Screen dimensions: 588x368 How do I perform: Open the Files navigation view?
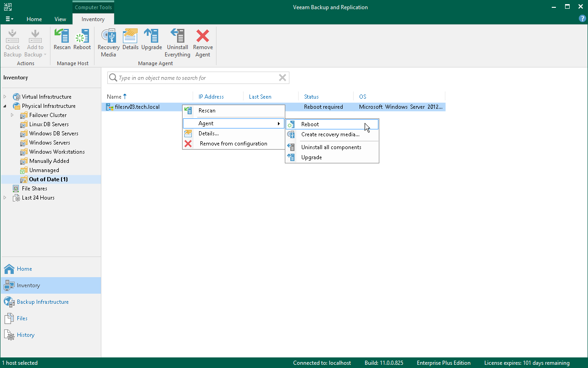(50, 318)
